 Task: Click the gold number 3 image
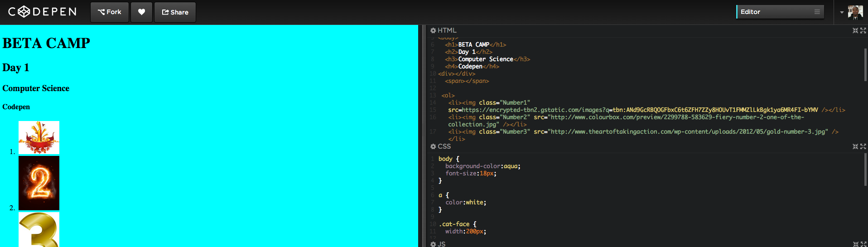pyautogui.click(x=39, y=230)
